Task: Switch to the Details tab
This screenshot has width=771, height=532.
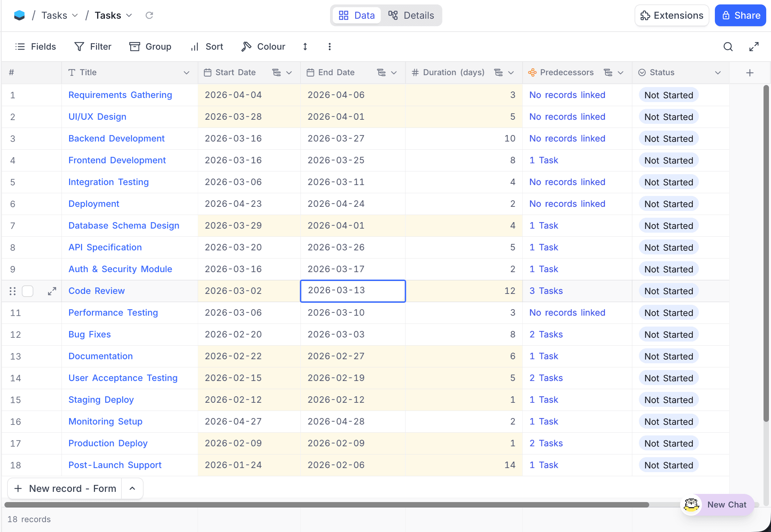Action: tap(412, 15)
